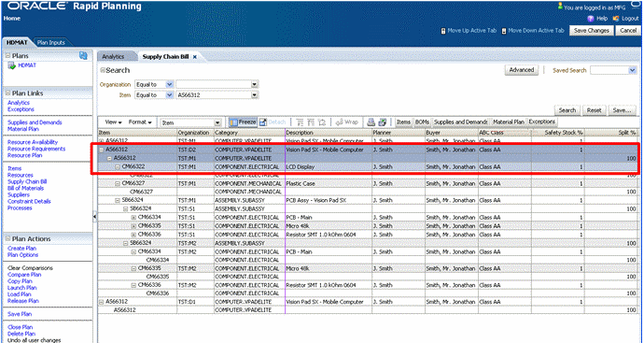Collapse the Plan Actions section
The width and height of the screenshot is (644, 343).
point(7,238)
